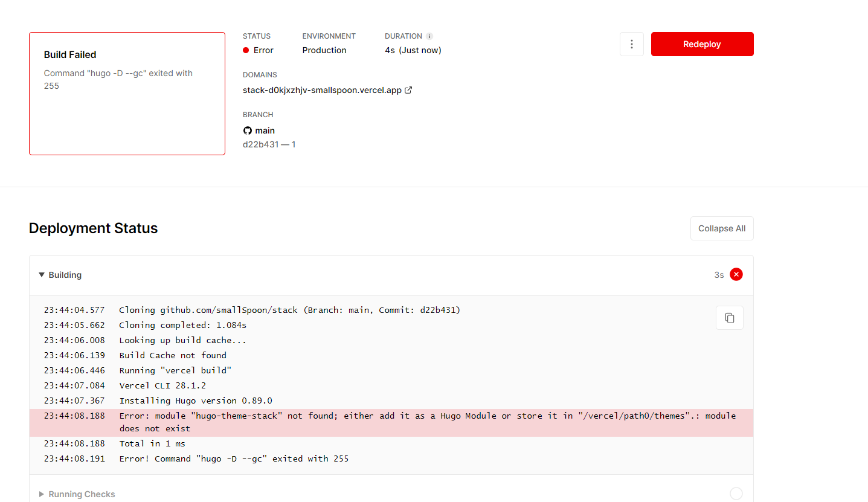868x502 pixels.
Task: Click the GitHub icon next to main
Action: (x=247, y=130)
